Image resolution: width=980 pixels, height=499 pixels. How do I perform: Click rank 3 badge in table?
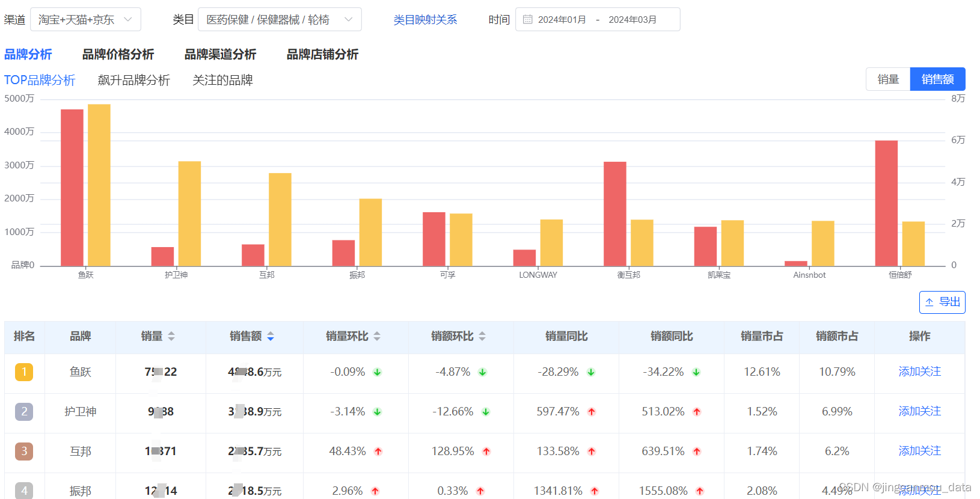coord(24,451)
